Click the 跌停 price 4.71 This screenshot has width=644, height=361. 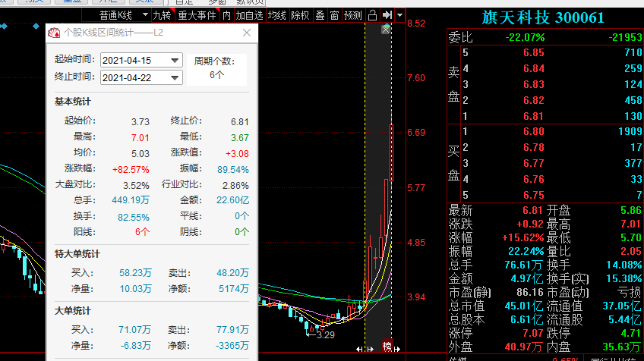631,333
